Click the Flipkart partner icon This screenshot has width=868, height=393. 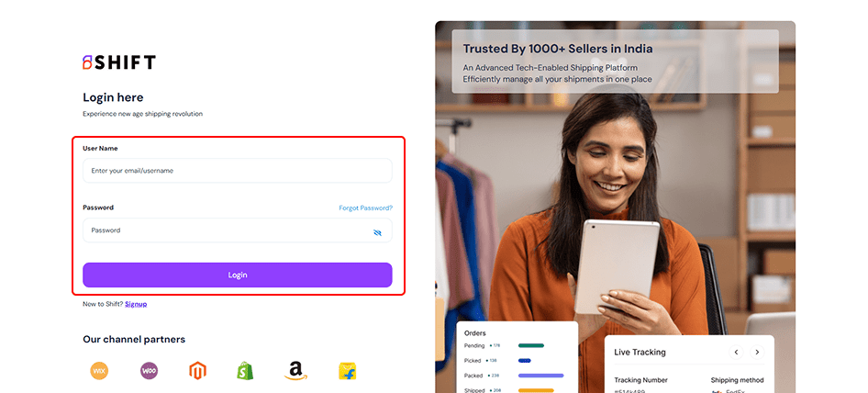pyautogui.click(x=347, y=371)
